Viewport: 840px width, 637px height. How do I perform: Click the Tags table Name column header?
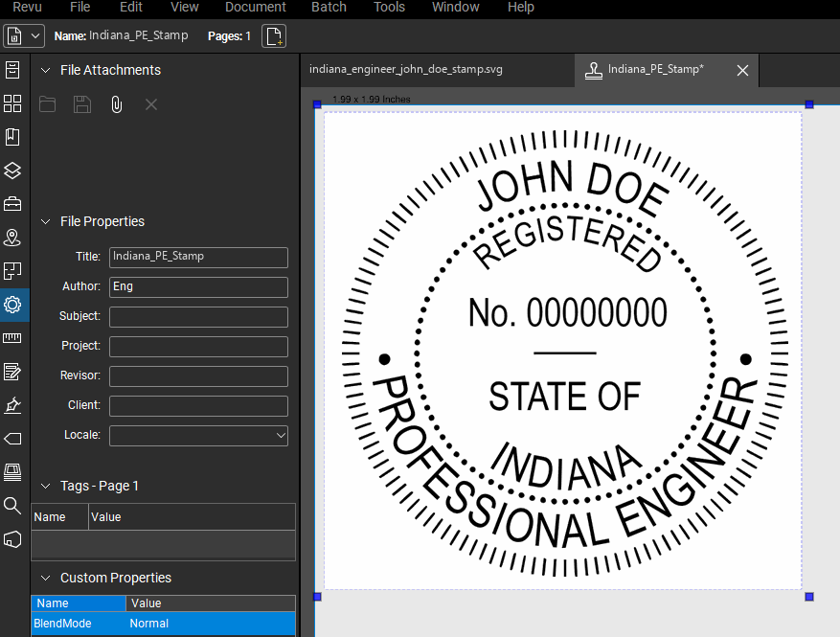click(59, 517)
